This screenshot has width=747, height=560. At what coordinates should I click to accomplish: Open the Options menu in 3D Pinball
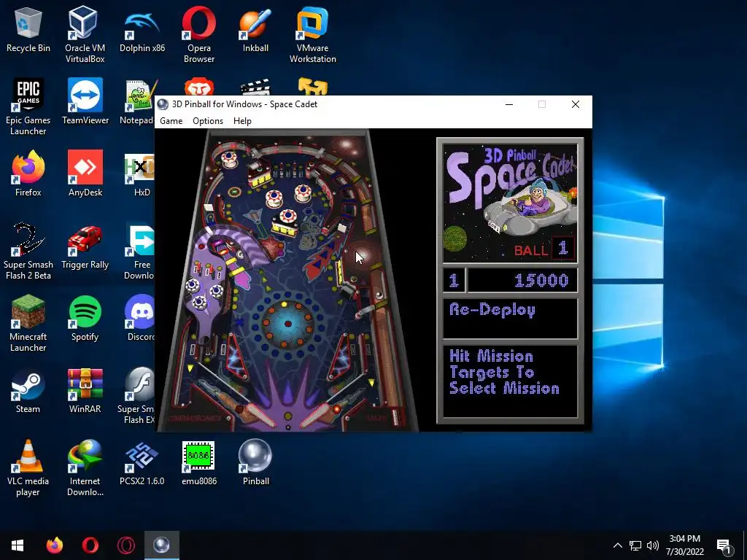pyautogui.click(x=208, y=121)
